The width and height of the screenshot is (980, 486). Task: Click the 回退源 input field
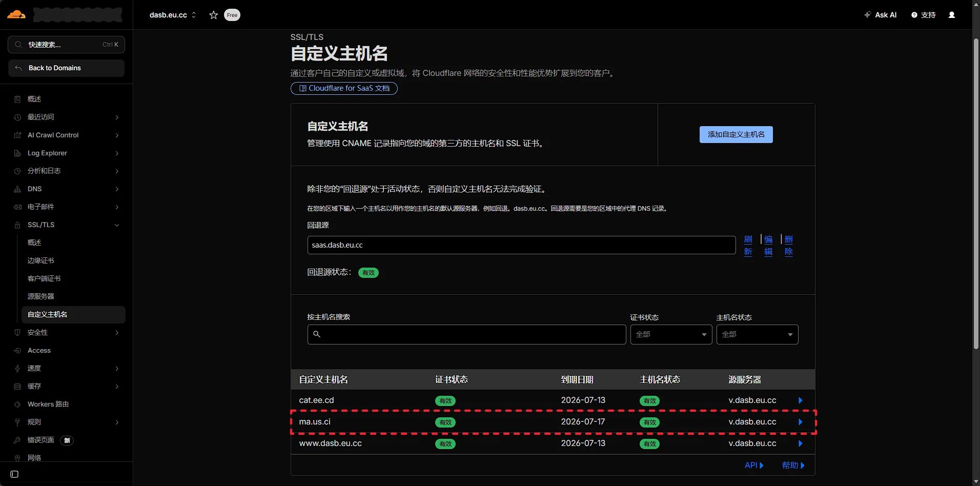[521, 245]
